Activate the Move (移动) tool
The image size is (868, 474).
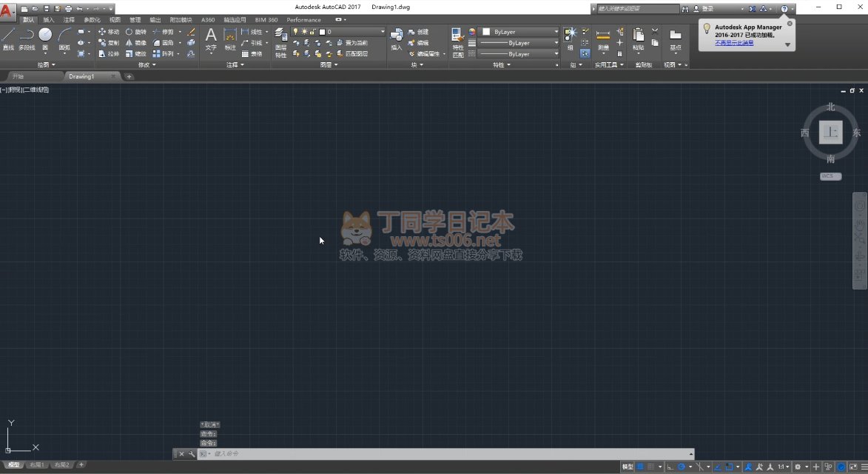[108, 32]
